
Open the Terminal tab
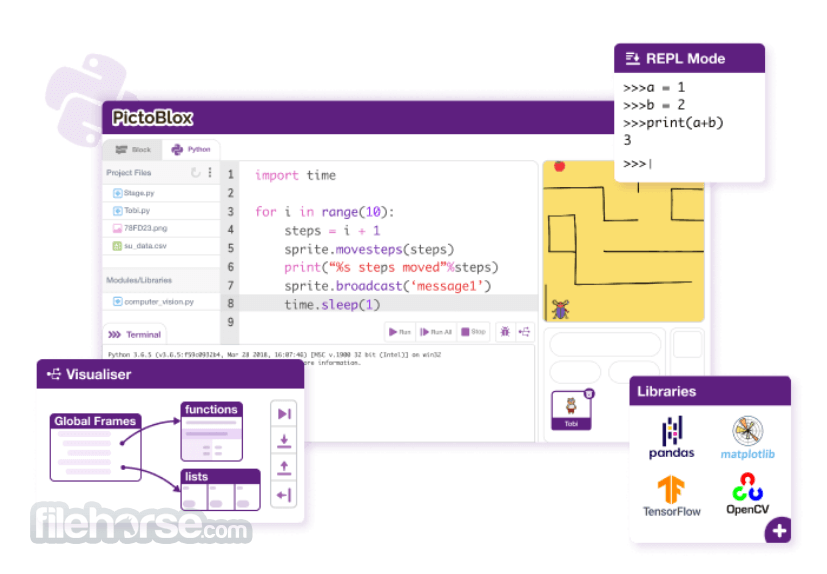[135, 334]
